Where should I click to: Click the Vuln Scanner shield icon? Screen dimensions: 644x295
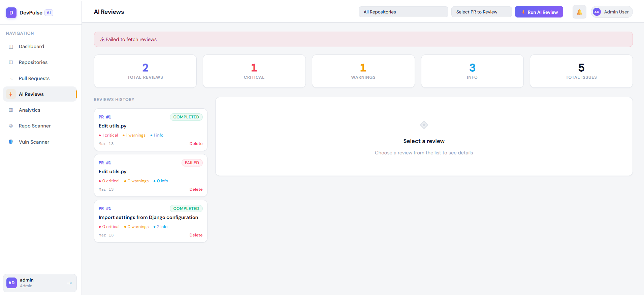(11, 142)
